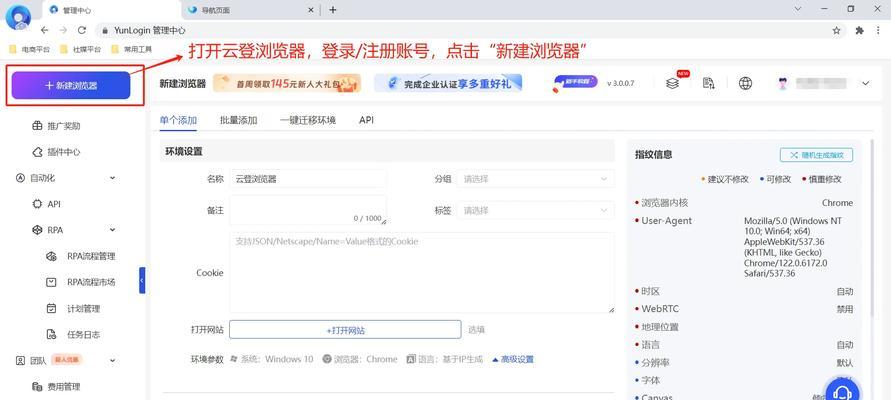Click the gift icon beside 推广奖励
Screen dimensions: 891x400
pyautogui.click(x=37, y=126)
